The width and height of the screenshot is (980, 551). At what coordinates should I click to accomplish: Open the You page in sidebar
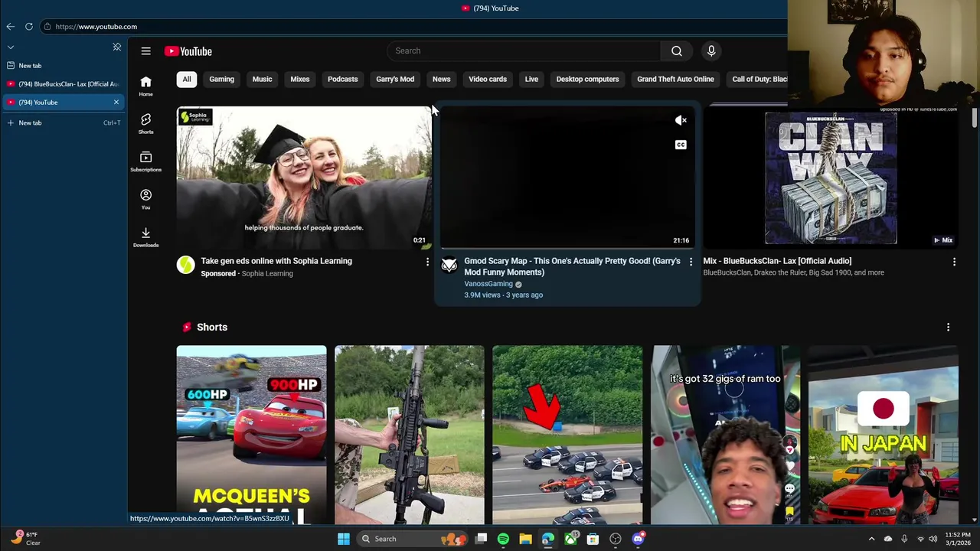[x=145, y=200]
